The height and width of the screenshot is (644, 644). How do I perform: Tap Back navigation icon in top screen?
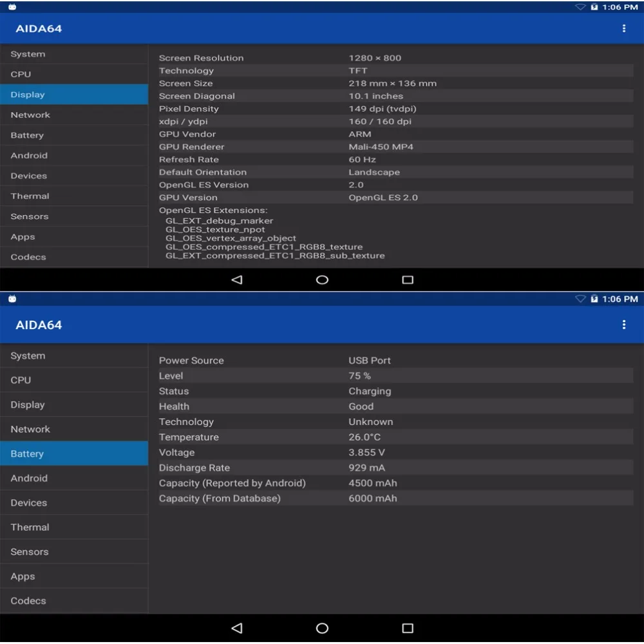pyautogui.click(x=237, y=279)
